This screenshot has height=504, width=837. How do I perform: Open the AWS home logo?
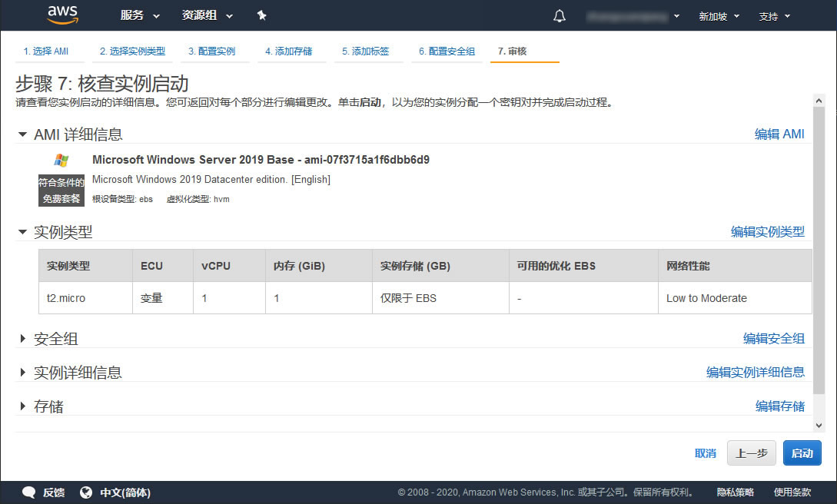pyautogui.click(x=62, y=15)
